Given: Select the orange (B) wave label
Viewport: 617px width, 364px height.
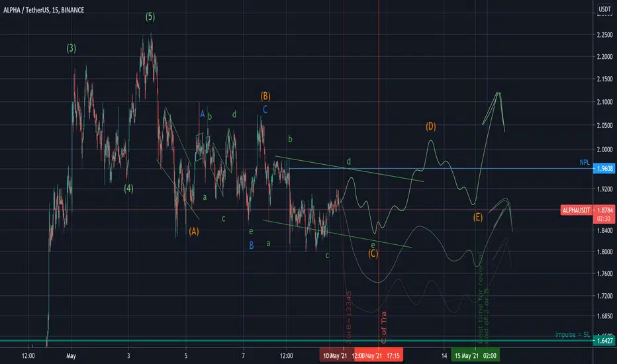Looking at the screenshot, I should [265, 96].
